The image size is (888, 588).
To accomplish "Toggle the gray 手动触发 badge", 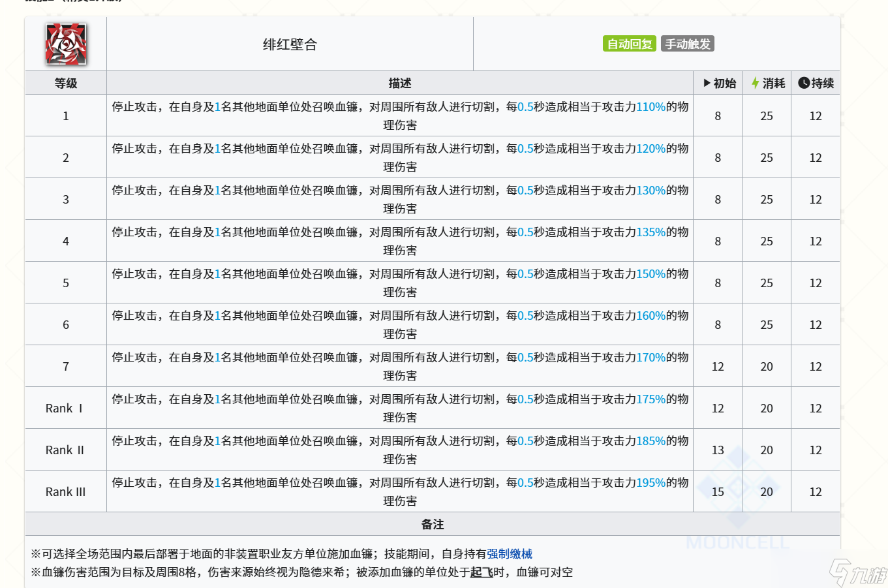I will coord(687,44).
